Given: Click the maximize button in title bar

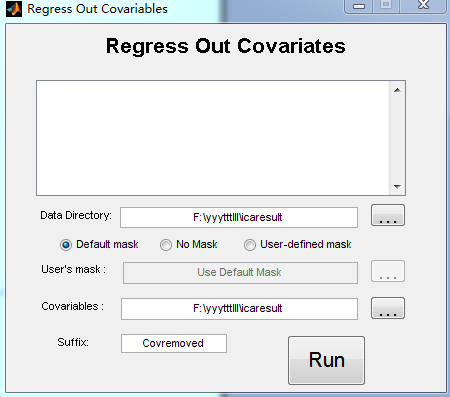Looking at the screenshot, I should point(386,5).
